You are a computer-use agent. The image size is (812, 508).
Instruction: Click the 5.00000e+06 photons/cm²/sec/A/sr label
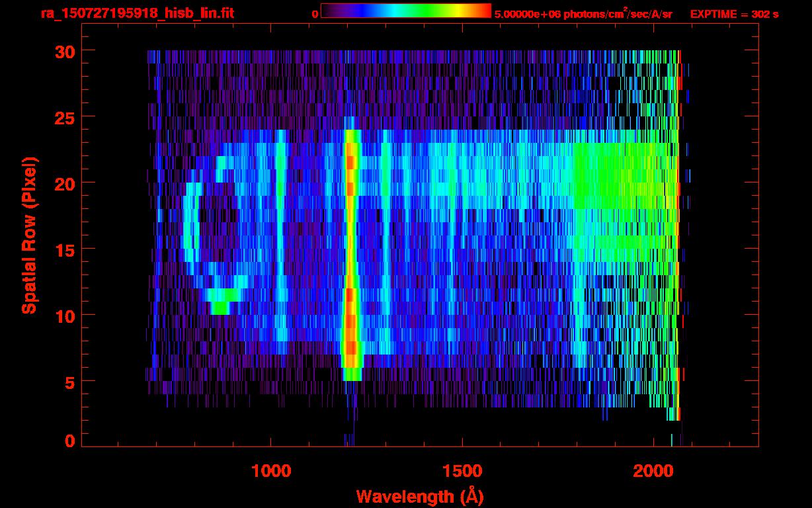tap(583, 13)
